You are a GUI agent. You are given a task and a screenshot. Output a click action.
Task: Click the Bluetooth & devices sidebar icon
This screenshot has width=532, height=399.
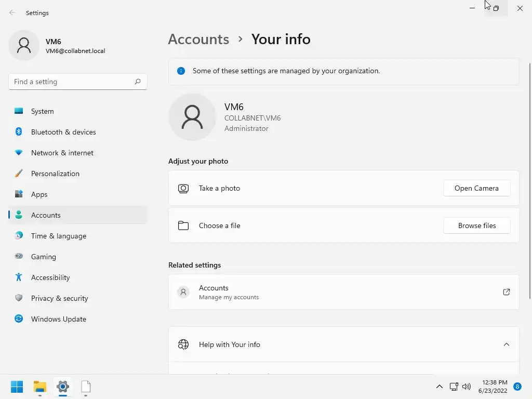19,132
